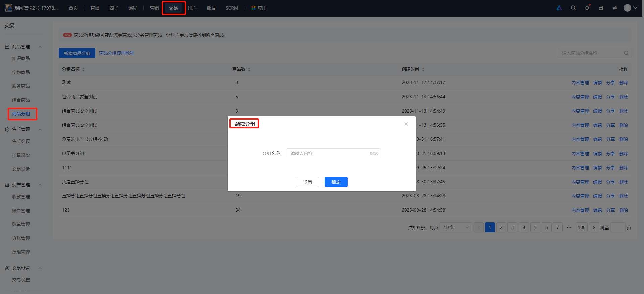Click the 交易设置 section gear icon
Viewport: 644px width, 294px height.
(x=7, y=268)
